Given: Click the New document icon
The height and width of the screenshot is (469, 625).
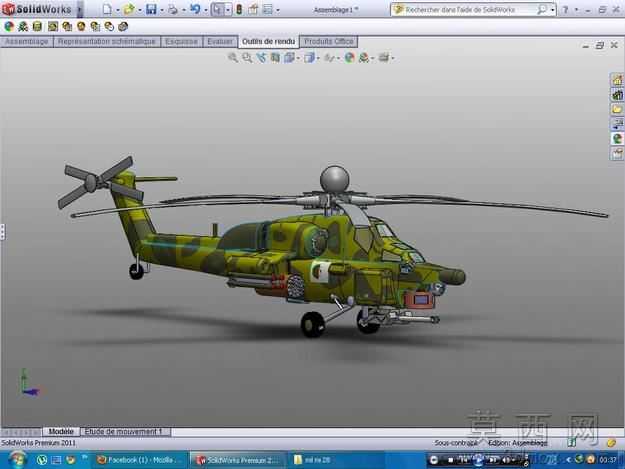Looking at the screenshot, I should coord(107,9).
